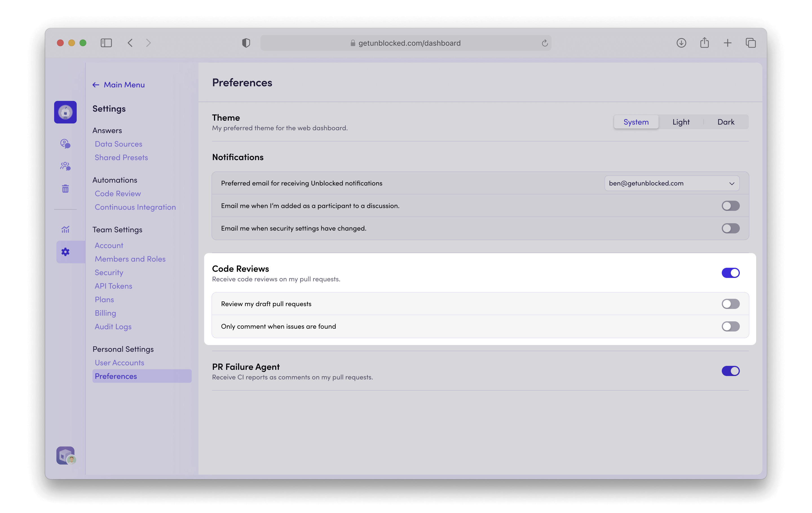This screenshot has height=513, width=812.
Task: Open the trash icon in the sidebar
Action: (x=65, y=188)
